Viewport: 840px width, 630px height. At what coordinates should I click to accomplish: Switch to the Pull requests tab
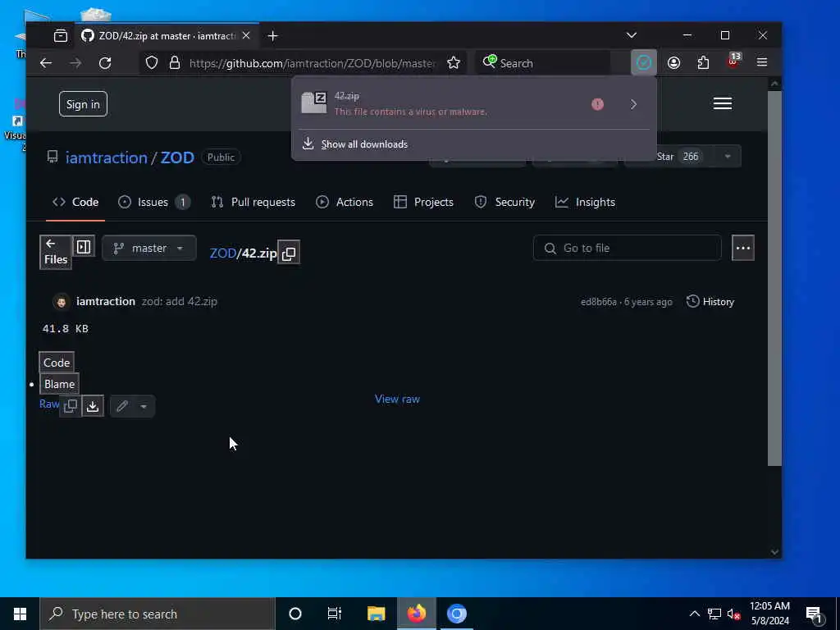click(x=253, y=202)
